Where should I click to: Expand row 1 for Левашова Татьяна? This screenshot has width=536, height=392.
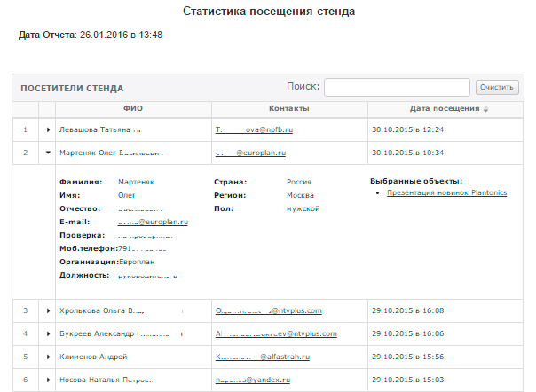[x=49, y=129]
